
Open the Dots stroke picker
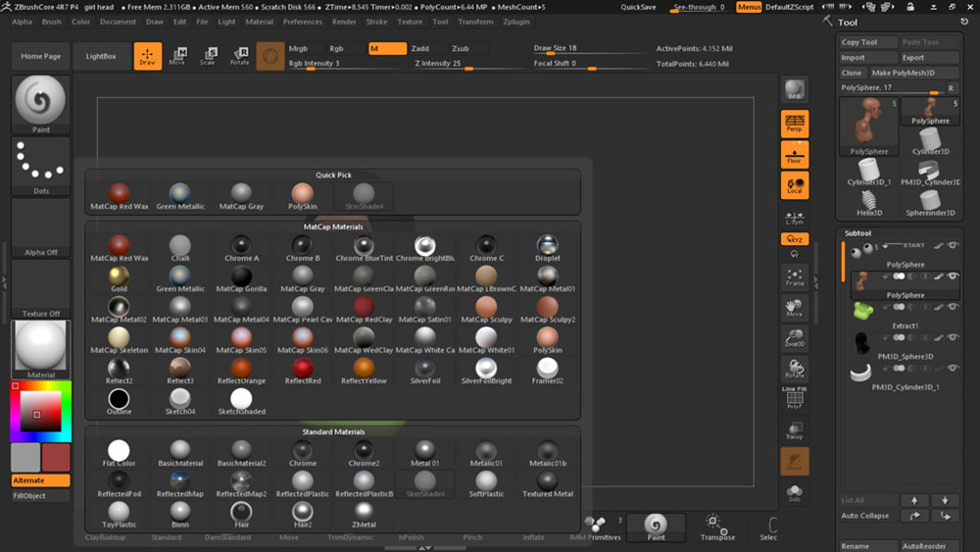[40, 166]
